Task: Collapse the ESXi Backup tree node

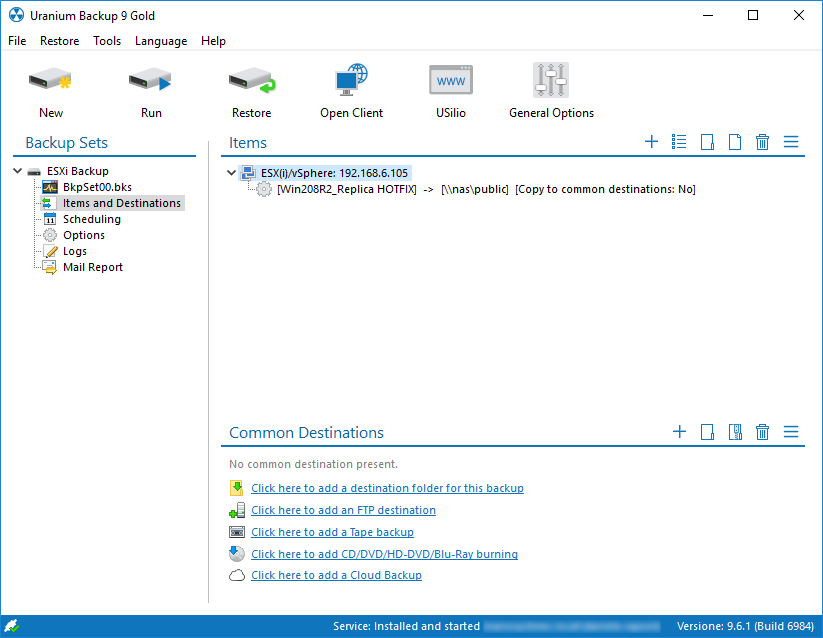Action: (17, 171)
